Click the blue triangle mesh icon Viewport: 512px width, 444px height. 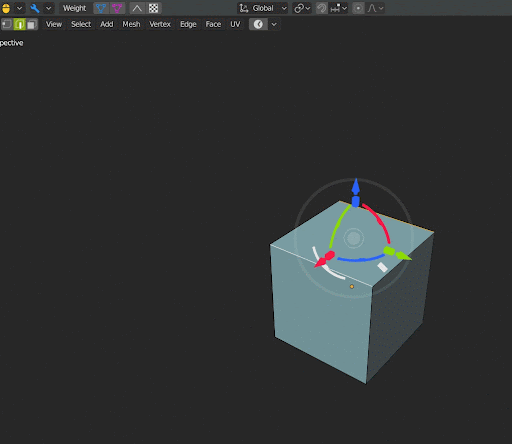(101, 8)
